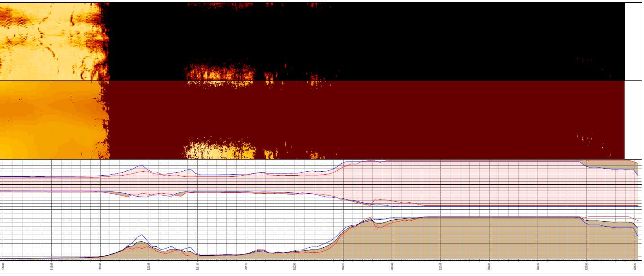Image resolution: width=644 pixels, height=276 pixels.
Task: Select the 325.5 axis label
Action: [x=635, y=266]
